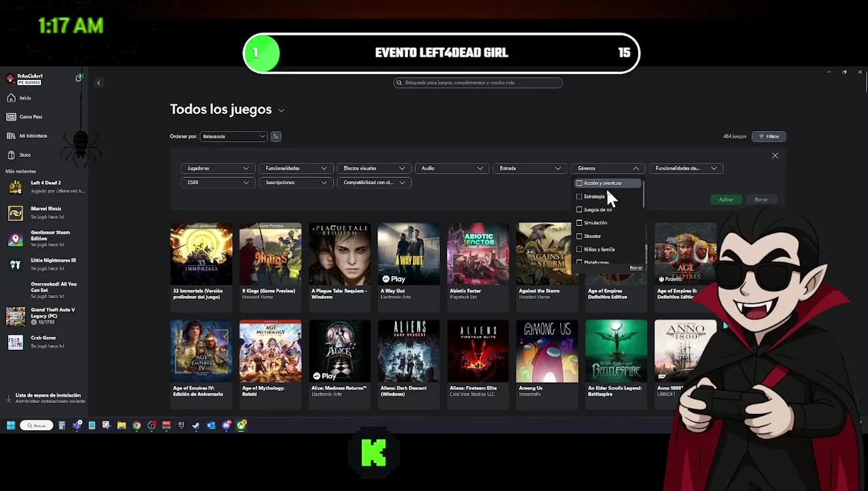The height and width of the screenshot is (491, 868).
Task: Click Little Nightmares III icon
Action: point(15,265)
